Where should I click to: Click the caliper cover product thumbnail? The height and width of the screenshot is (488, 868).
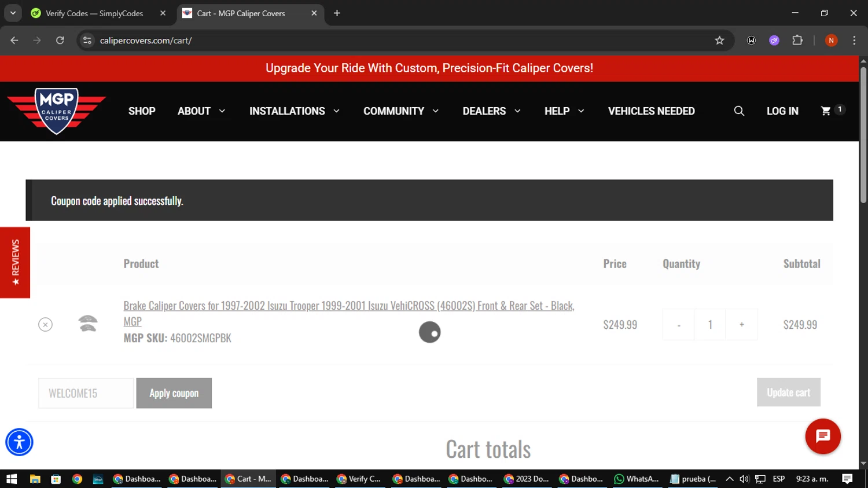pos(88,323)
